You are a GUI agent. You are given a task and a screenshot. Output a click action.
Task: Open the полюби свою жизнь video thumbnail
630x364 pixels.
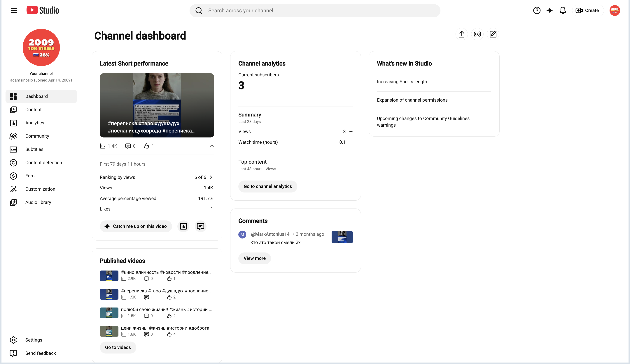pyautogui.click(x=109, y=313)
